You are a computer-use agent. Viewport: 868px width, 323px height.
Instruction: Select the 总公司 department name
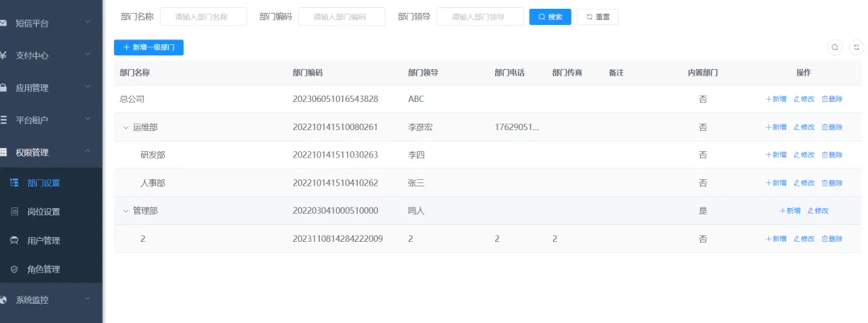(132, 100)
